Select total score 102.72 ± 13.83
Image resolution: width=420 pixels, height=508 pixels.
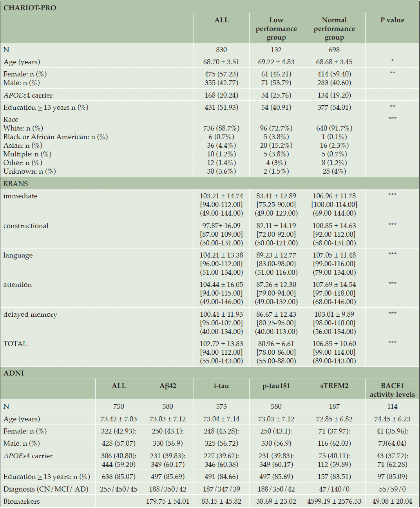221,344
